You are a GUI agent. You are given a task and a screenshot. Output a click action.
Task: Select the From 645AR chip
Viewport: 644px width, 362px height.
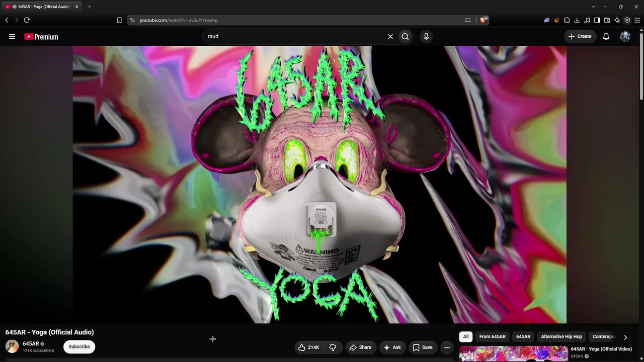(x=493, y=337)
